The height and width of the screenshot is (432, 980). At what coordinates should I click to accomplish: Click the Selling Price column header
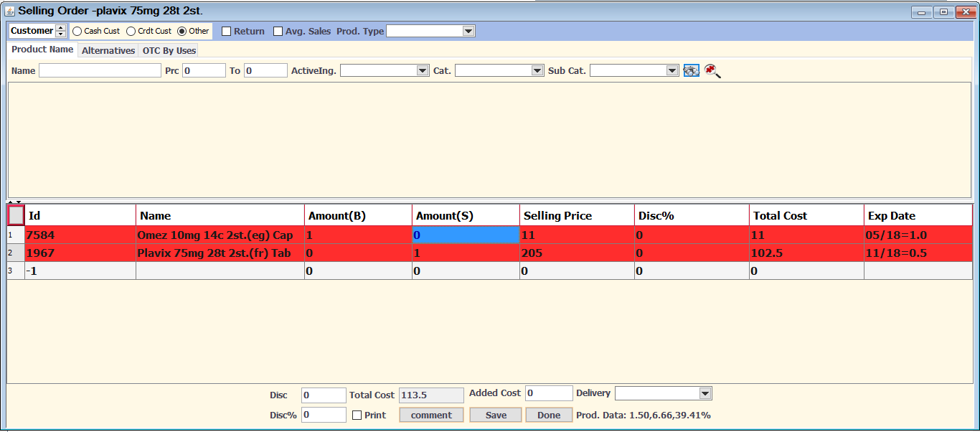coord(578,215)
